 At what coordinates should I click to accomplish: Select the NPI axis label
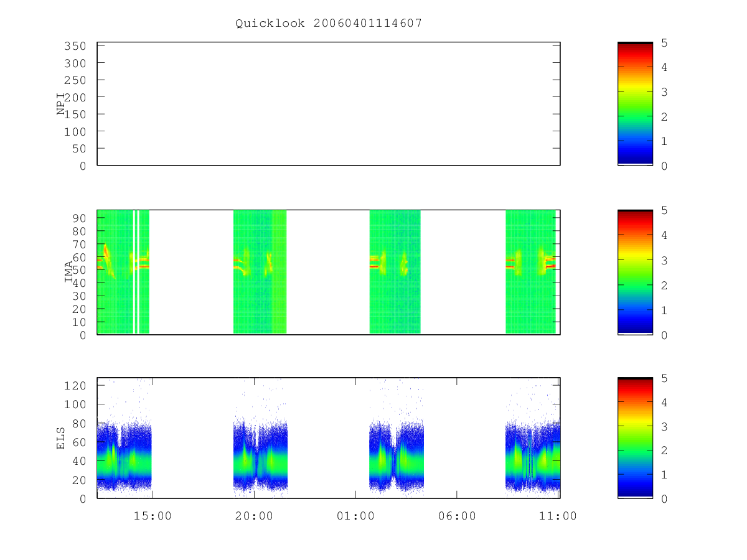pyautogui.click(x=61, y=104)
